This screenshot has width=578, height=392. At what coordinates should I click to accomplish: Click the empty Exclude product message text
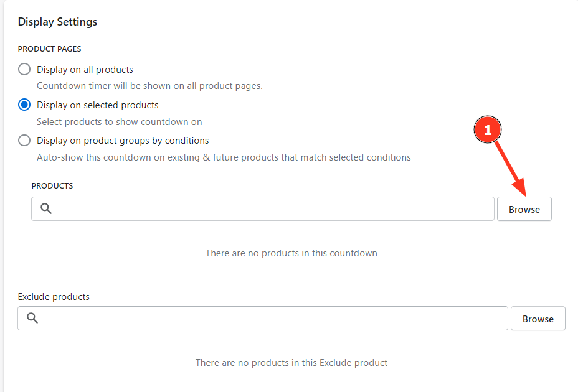pyautogui.click(x=291, y=362)
